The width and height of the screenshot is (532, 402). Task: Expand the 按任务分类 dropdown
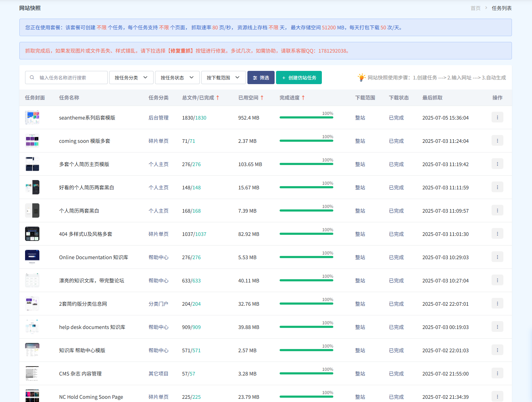tap(131, 78)
